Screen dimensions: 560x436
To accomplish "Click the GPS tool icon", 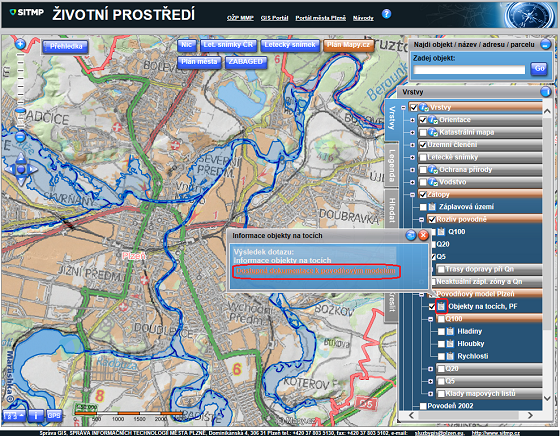I will point(54,416).
